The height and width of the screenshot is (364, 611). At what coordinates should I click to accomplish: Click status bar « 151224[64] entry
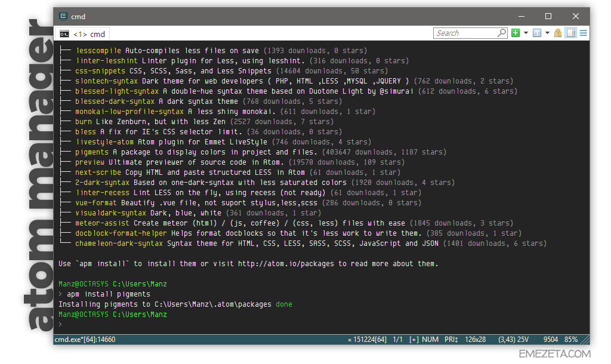click(367, 340)
